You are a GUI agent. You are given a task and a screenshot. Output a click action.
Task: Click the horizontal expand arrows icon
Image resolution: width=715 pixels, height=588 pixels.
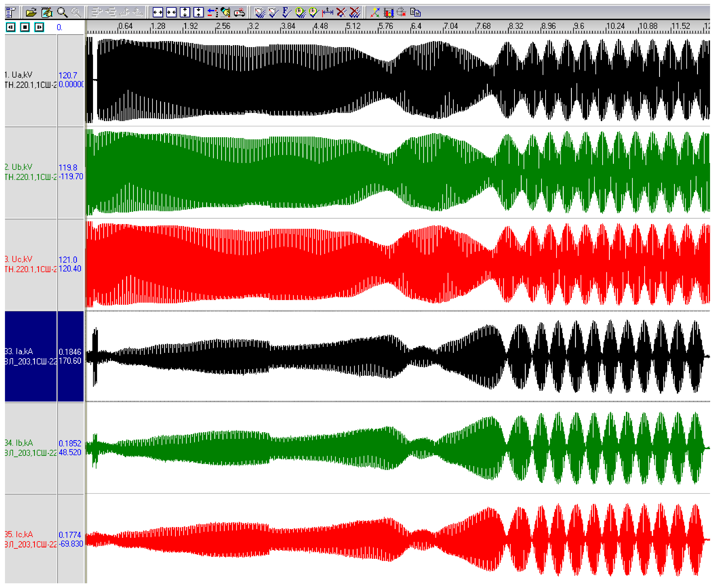[x=158, y=13]
